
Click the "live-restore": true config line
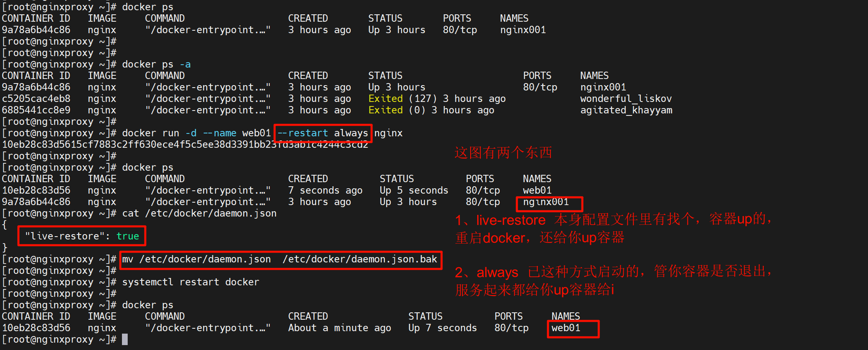(82, 236)
